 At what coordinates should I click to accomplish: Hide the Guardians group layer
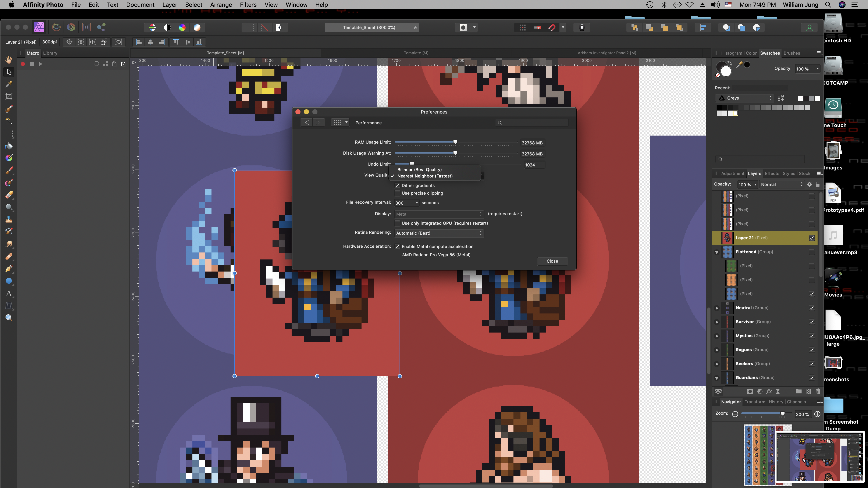812,378
